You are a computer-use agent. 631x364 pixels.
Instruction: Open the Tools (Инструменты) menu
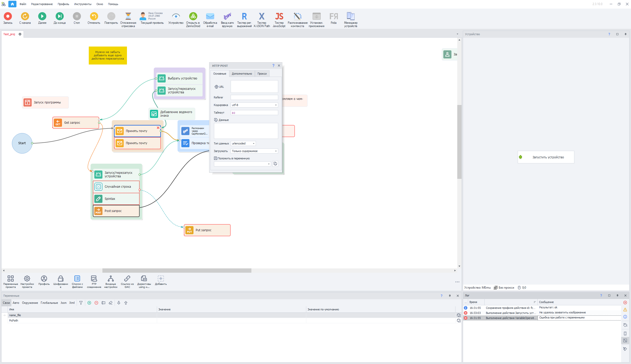tap(82, 4)
